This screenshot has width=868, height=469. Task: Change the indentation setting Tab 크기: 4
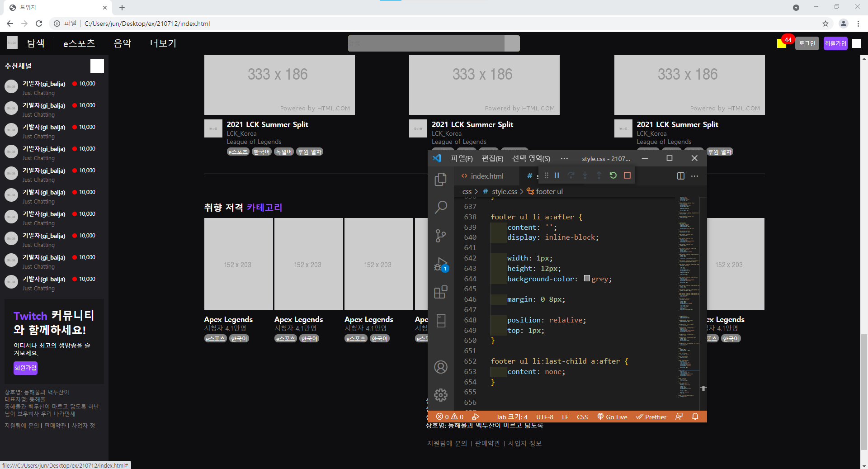512,417
